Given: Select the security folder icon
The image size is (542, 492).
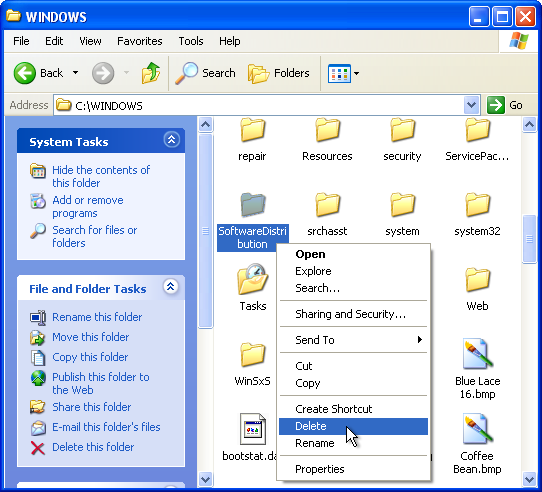Looking at the screenshot, I should (x=402, y=130).
